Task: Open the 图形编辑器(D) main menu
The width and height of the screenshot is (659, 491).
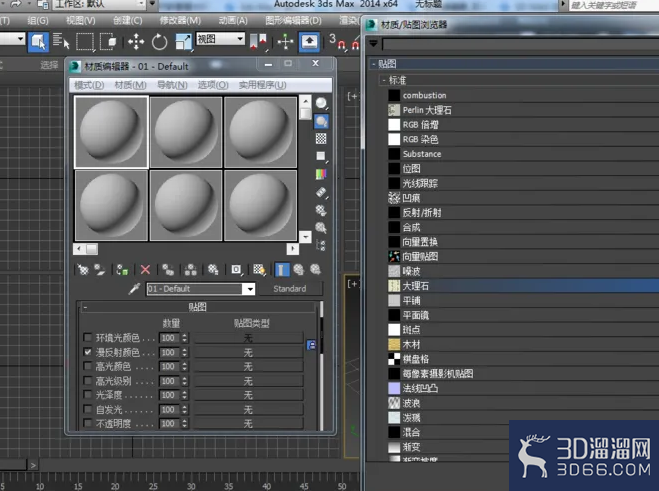Action: pos(293,21)
